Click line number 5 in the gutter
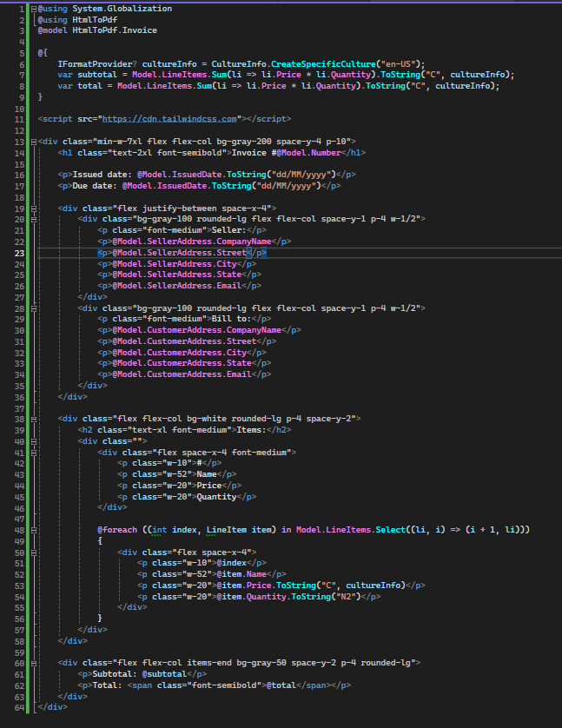562x728 pixels. [x=22, y=53]
